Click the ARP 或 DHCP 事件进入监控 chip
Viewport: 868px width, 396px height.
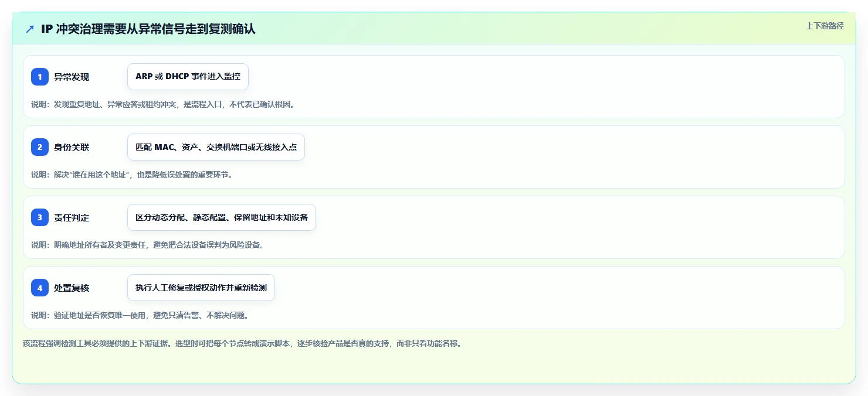tap(188, 77)
